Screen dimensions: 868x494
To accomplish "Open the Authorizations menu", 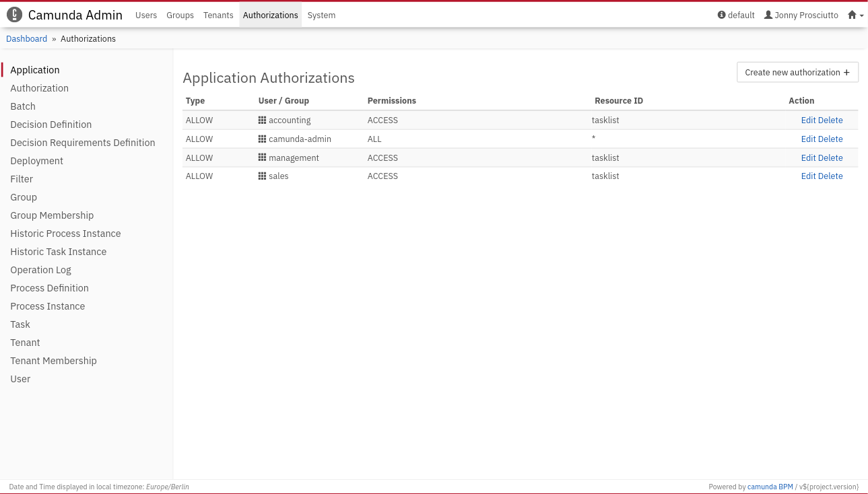I will click(x=271, y=15).
